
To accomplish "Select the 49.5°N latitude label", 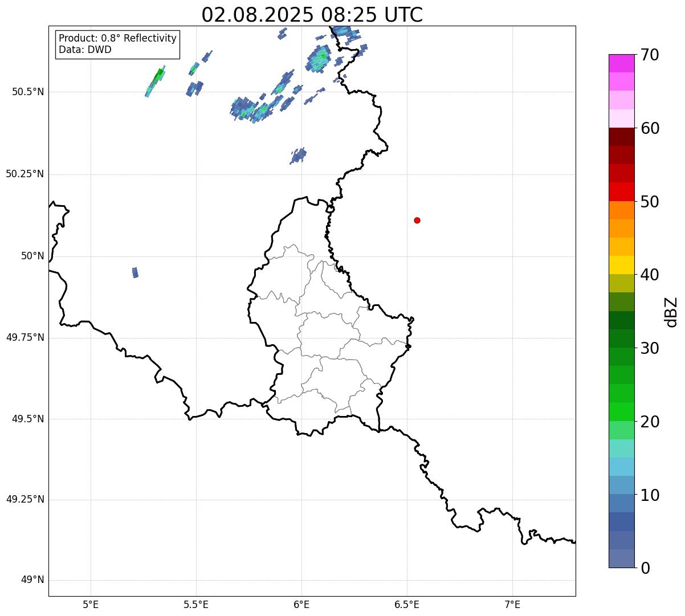I will [28, 419].
